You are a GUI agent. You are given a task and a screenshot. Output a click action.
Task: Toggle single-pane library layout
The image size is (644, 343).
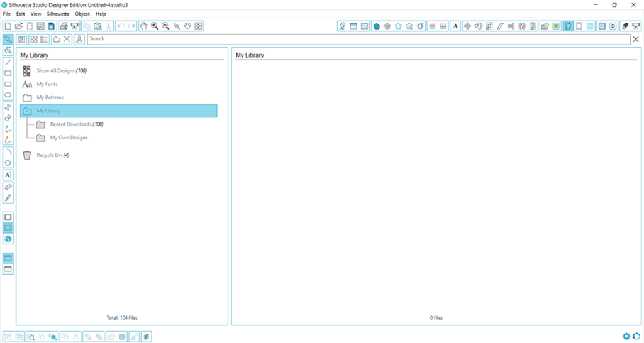[8, 258]
